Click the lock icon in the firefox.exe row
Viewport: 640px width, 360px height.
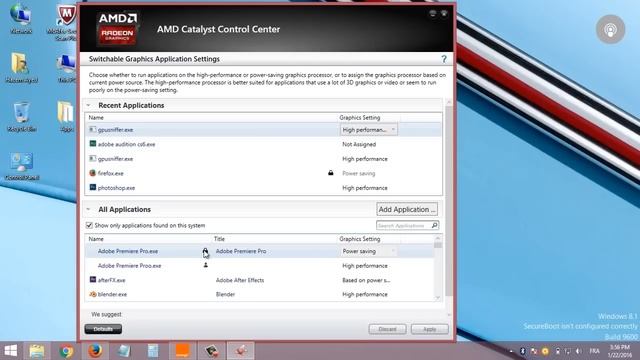click(331, 173)
